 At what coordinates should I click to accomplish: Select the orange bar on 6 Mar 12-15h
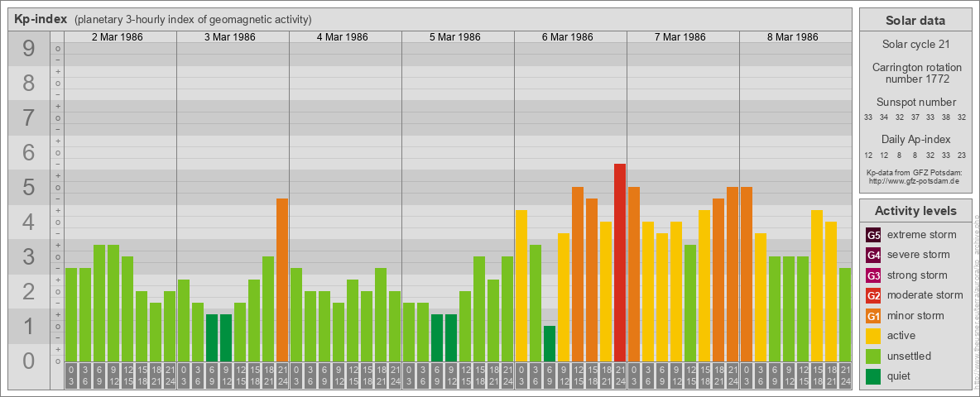578,274
